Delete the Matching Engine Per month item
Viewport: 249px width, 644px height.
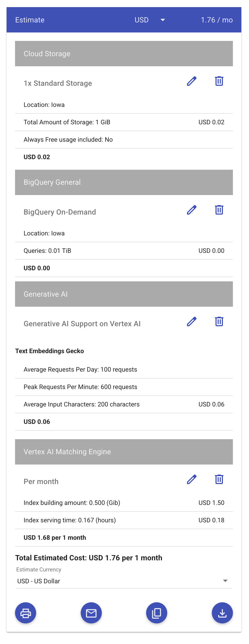219,480
